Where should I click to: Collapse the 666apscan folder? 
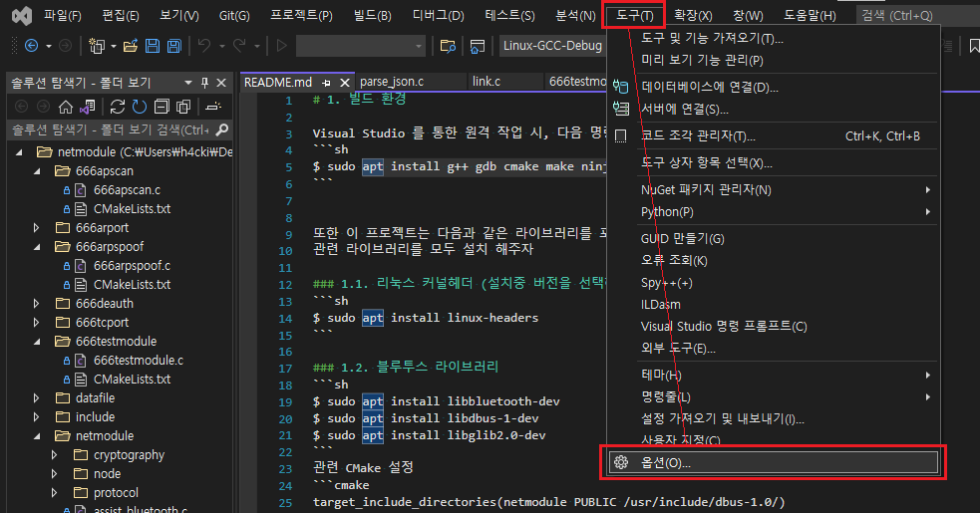[37, 170]
